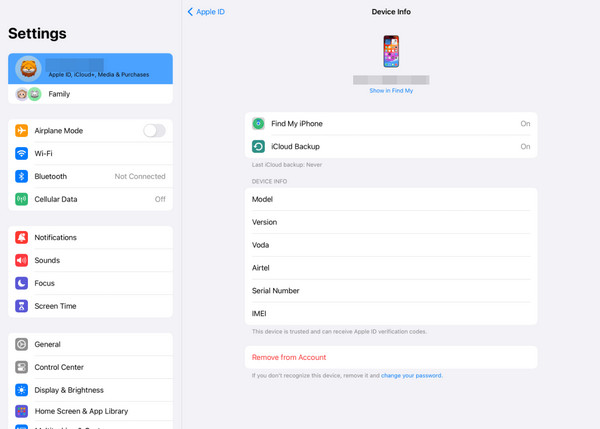Click the Airplane Mode orange icon
The width and height of the screenshot is (600, 429).
point(21,130)
